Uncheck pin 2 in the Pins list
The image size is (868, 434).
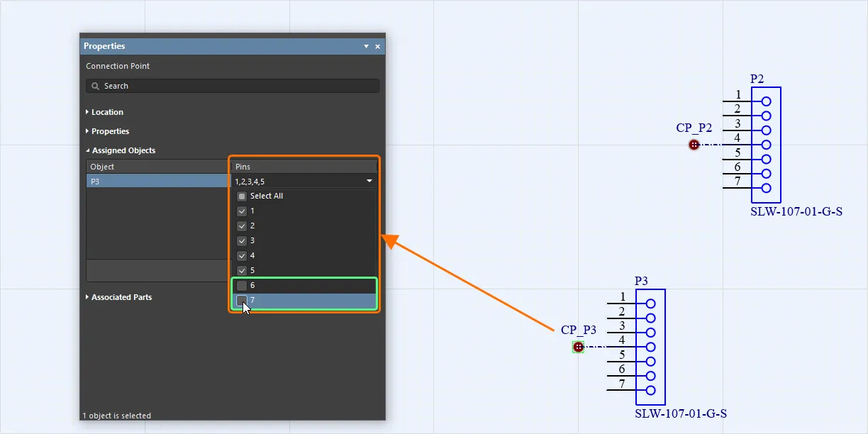tap(242, 226)
